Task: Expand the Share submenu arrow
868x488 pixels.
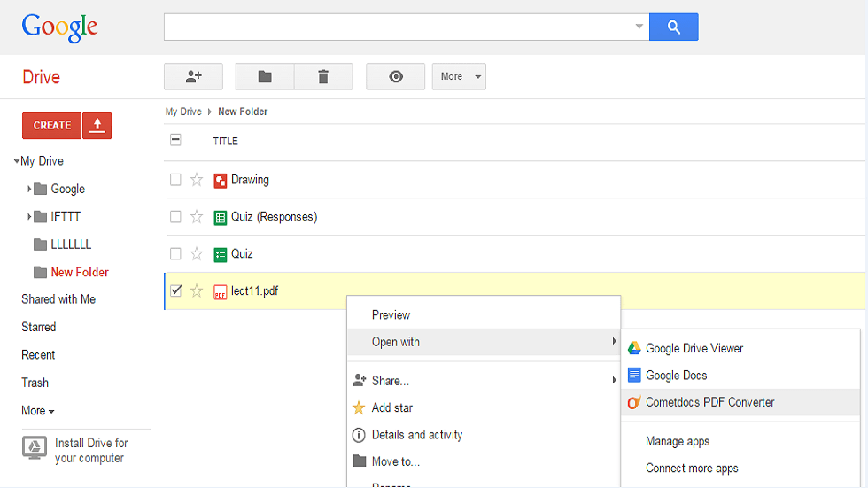Action: tap(614, 380)
